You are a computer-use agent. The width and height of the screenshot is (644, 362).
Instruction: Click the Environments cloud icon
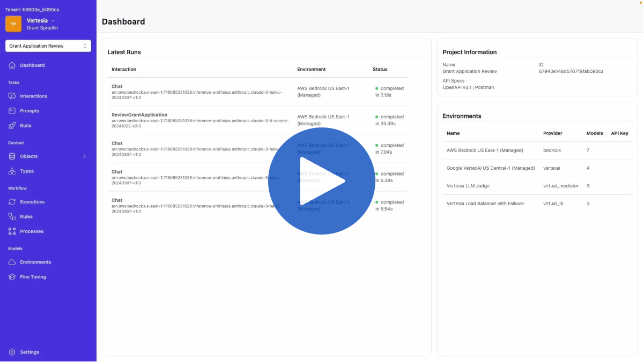12,262
